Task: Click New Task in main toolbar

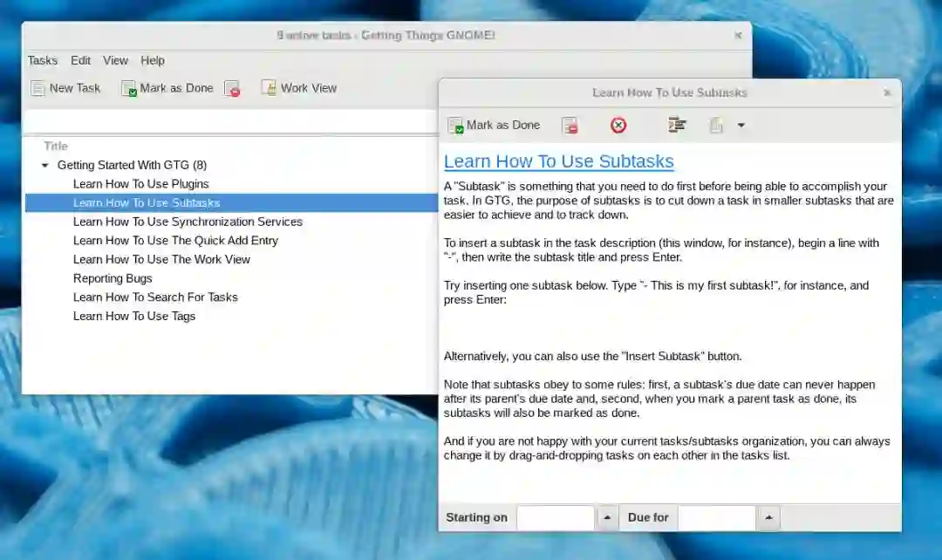Action: pos(65,88)
